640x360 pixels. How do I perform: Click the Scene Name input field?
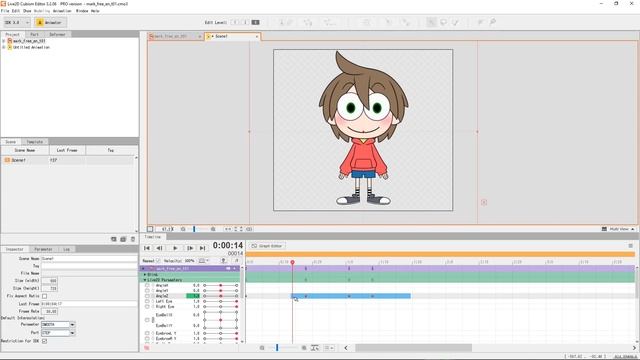(89, 258)
